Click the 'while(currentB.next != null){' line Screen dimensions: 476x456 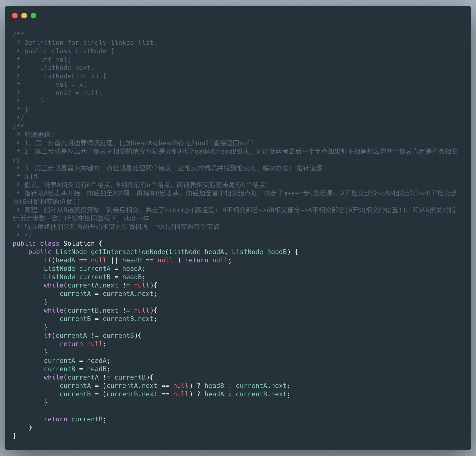pos(100,310)
